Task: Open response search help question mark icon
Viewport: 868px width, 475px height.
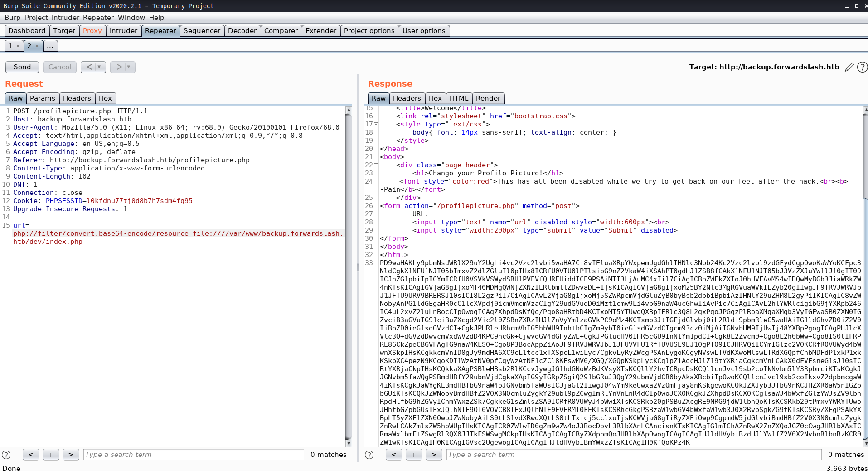Action: coord(369,455)
